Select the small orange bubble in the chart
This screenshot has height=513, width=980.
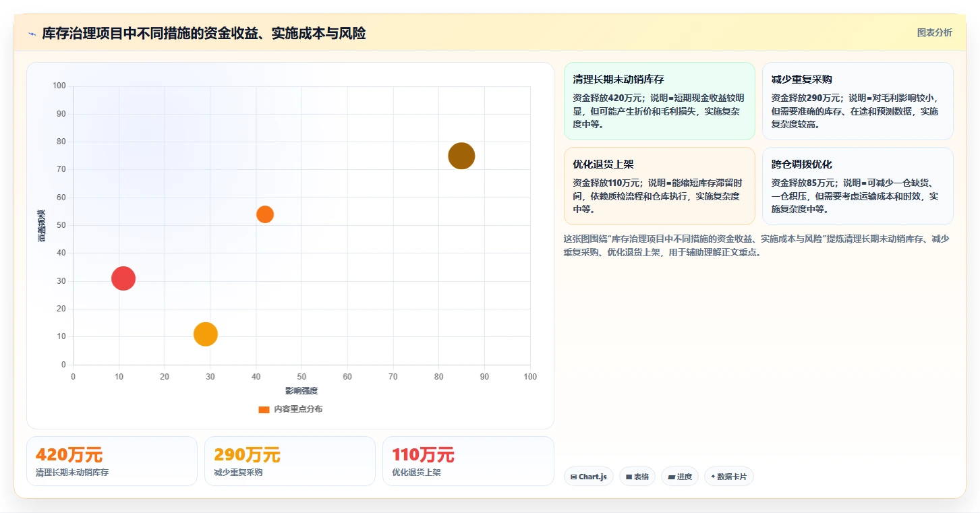265,214
